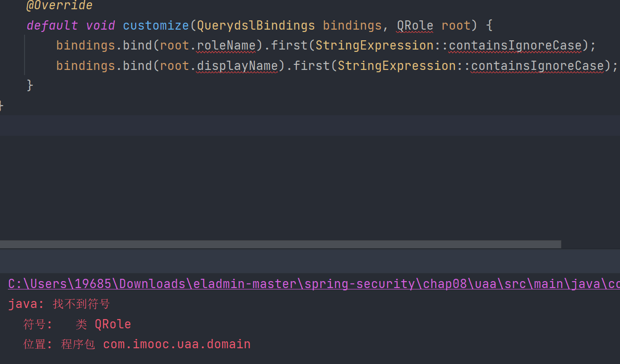Image resolution: width=620 pixels, height=364 pixels.
Task: Click the QuerydslBindings parameter type
Action: click(256, 25)
